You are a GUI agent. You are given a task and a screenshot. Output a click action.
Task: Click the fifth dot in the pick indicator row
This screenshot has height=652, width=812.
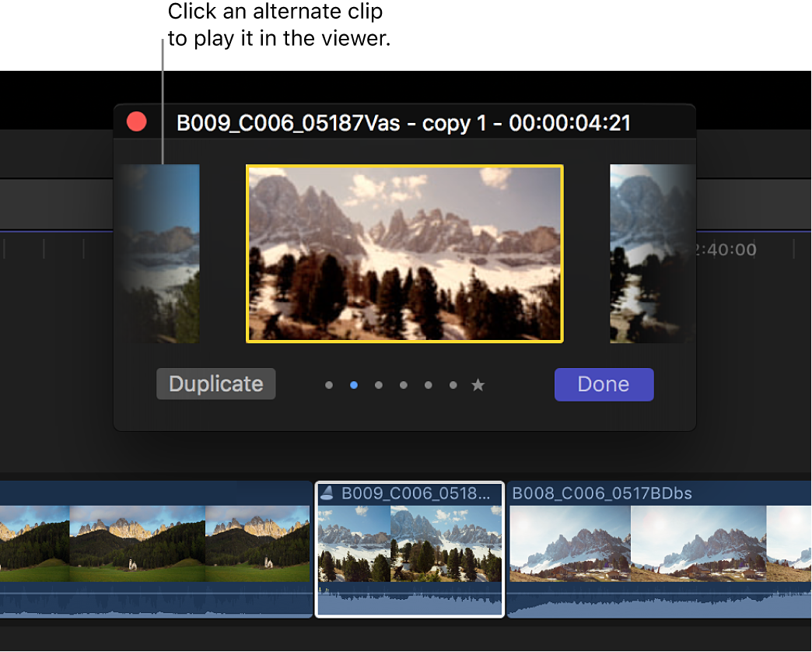tap(429, 384)
